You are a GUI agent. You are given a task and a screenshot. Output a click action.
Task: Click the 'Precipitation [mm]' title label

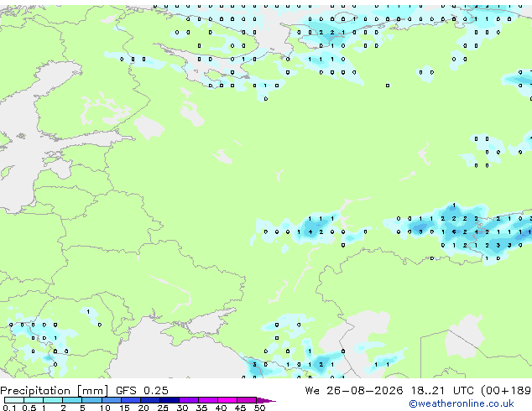point(55,391)
